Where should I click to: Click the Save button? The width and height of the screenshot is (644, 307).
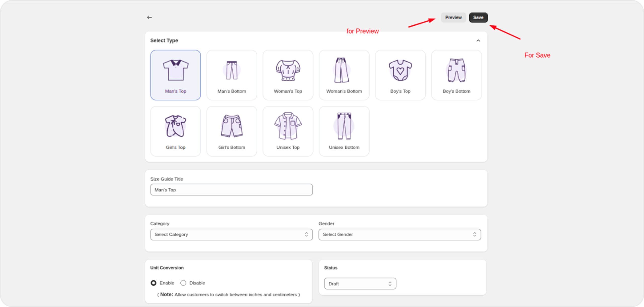coord(478,17)
